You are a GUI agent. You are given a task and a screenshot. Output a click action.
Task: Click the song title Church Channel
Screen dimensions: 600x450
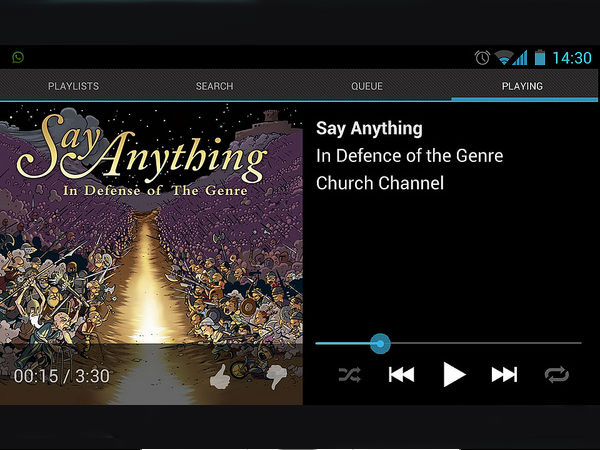(380, 183)
